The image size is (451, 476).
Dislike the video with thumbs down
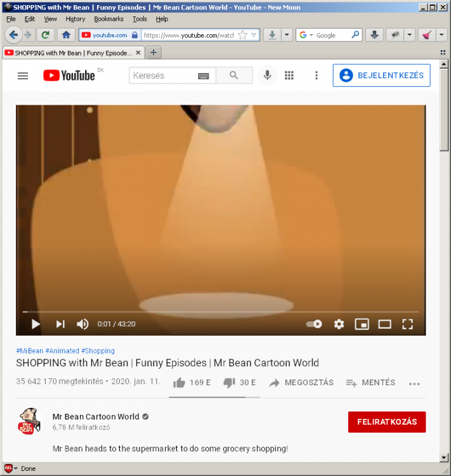(x=229, y=383)
